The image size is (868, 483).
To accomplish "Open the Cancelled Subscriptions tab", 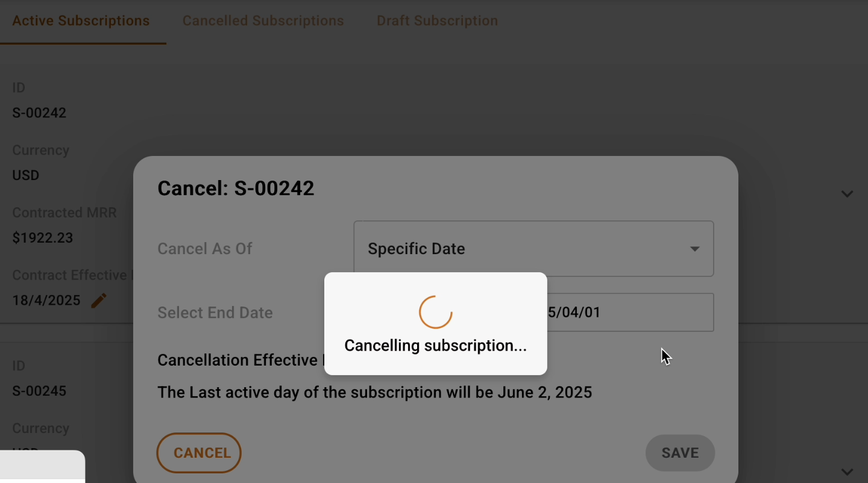I will [263, 20].
